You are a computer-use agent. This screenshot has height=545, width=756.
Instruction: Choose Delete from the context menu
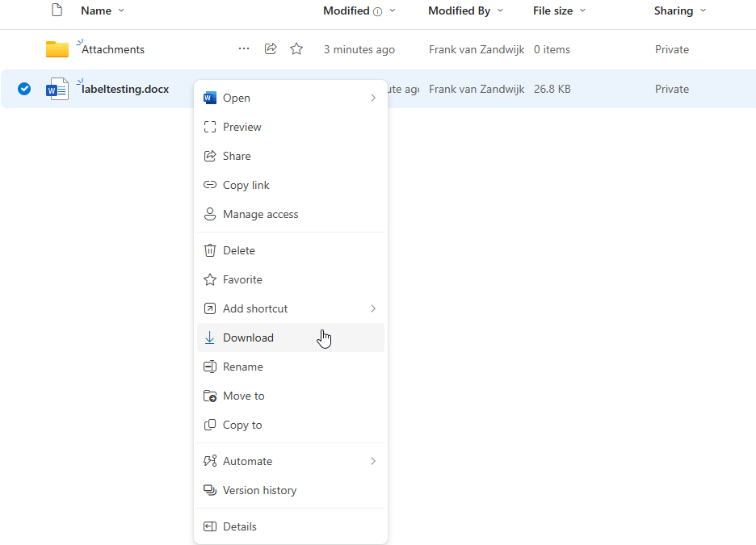click(x=238, y=250)
